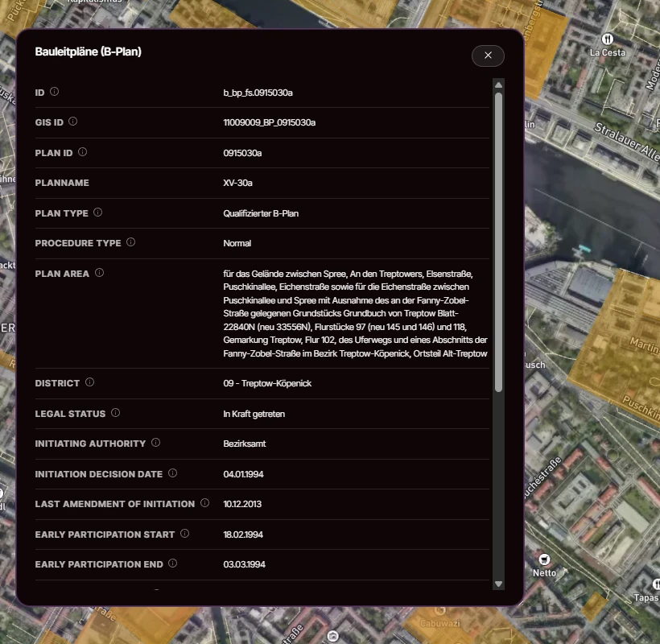
Task: Click legal status In Kraft getreten
Action: click(254, 415)
